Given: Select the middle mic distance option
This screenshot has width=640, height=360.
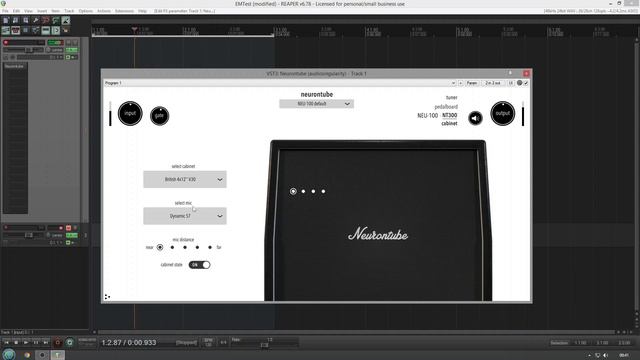Looking at the screenshot, I should [185, 247].
